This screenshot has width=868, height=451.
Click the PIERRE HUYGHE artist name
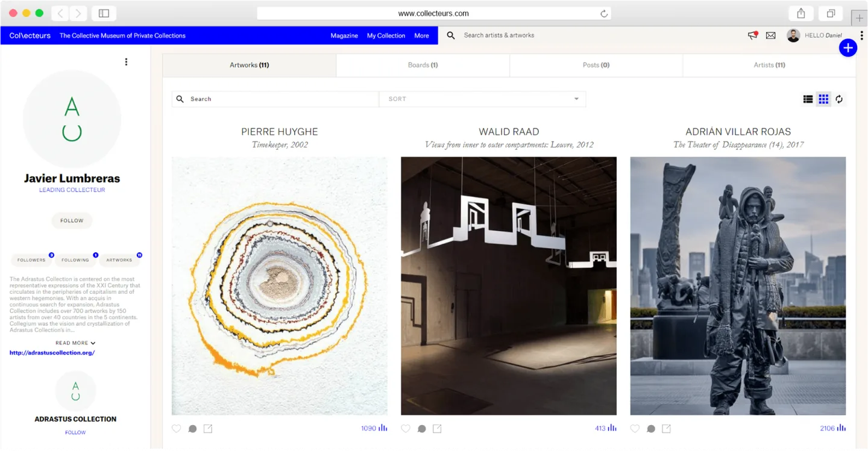tap(280, 132)
